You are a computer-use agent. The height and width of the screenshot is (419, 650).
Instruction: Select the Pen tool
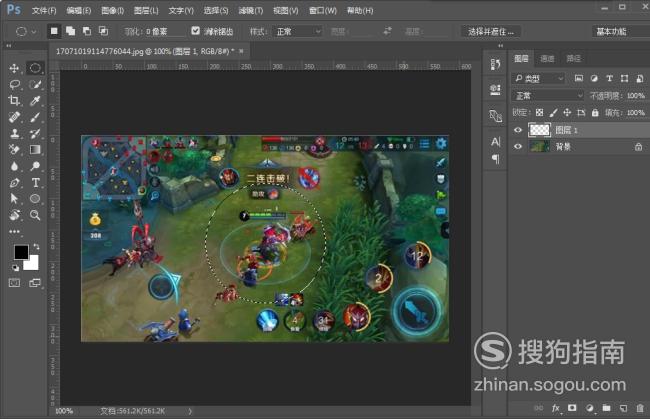[14, 182]
